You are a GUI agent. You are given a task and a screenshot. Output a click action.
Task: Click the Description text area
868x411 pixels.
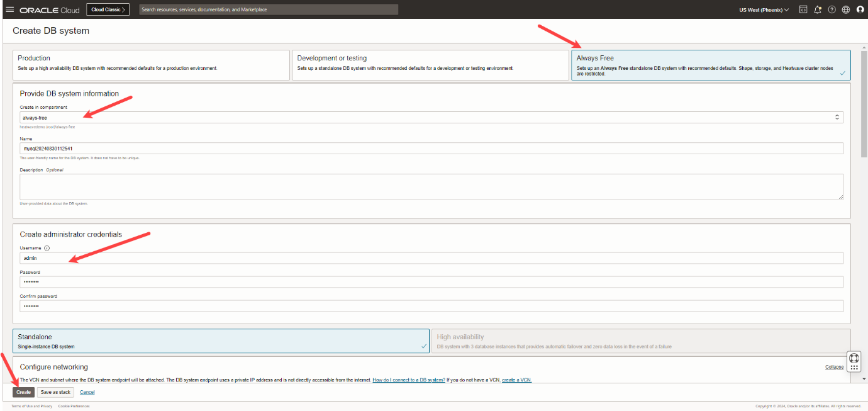click(431, 187)
